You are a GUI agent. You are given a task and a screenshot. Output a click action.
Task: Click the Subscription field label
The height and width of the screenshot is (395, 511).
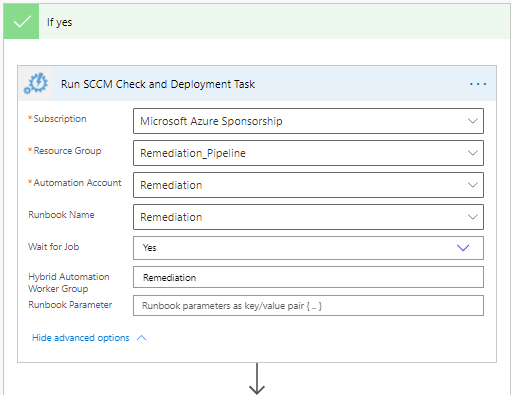(x=60, y=119)
